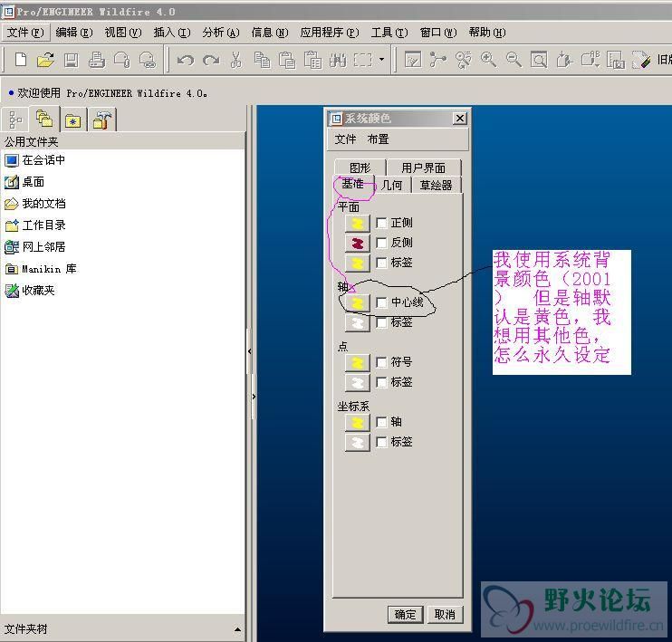Click the Reorient view icon

pyautogui.click(x=564, y=60)
